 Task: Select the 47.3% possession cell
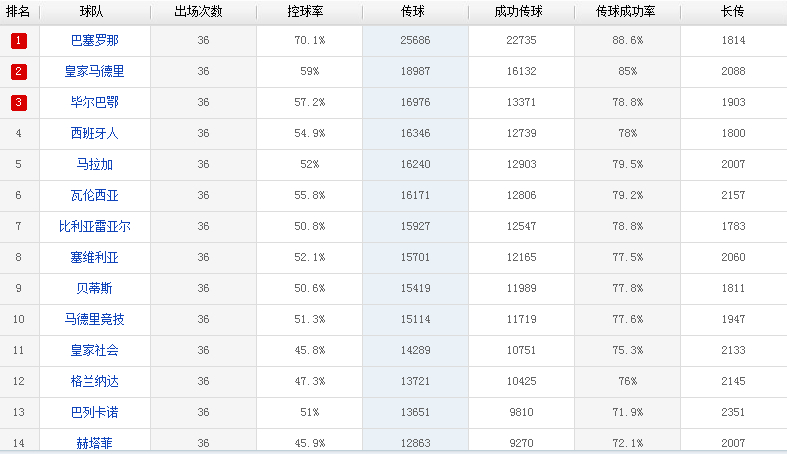coord(310,382)
